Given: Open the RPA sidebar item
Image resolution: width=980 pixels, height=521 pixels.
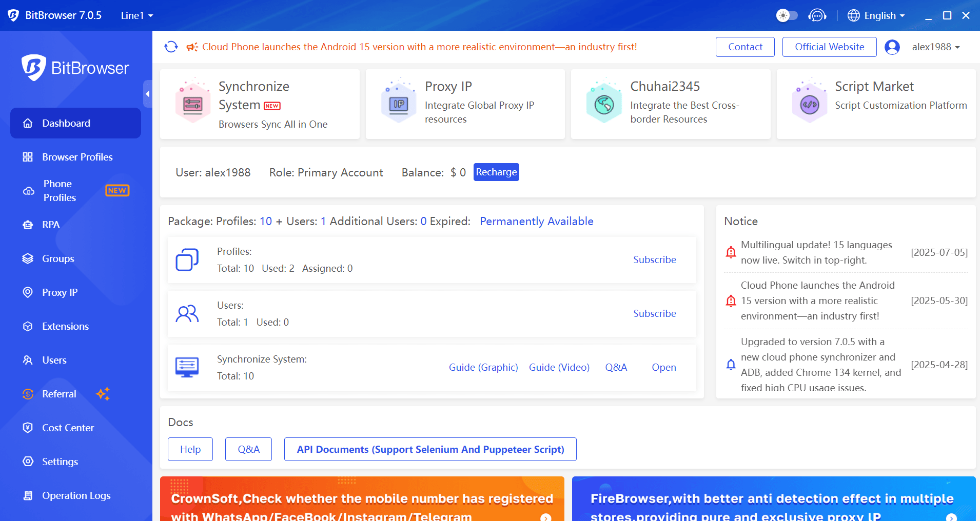Looking at the screenshot, I should (x=75, y=225).
